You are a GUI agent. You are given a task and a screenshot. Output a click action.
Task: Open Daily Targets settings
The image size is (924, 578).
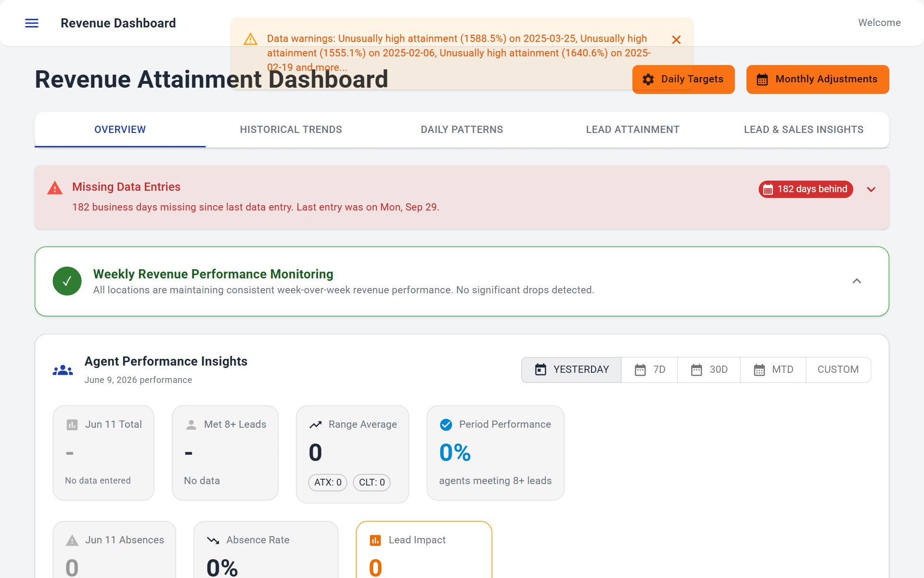[683, 79]
